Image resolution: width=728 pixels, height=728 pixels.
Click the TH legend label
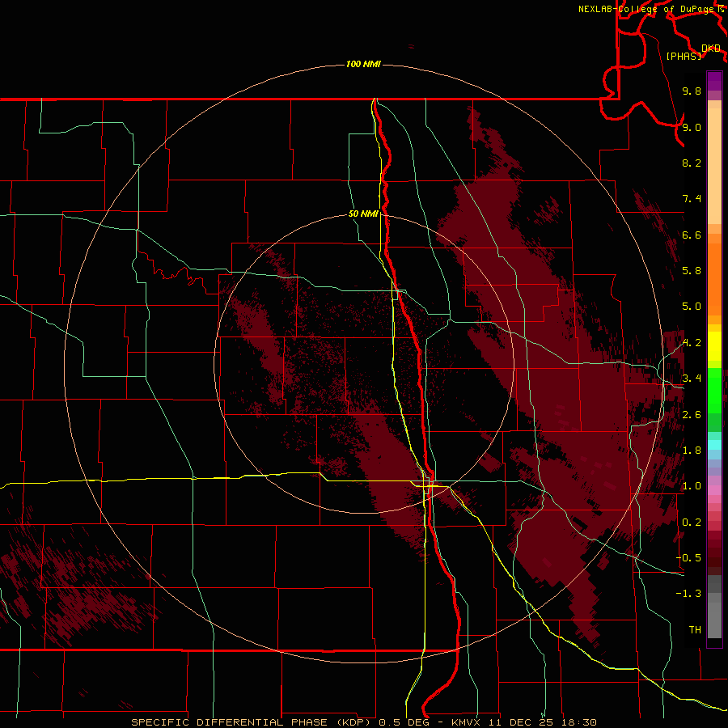point(695,630)
